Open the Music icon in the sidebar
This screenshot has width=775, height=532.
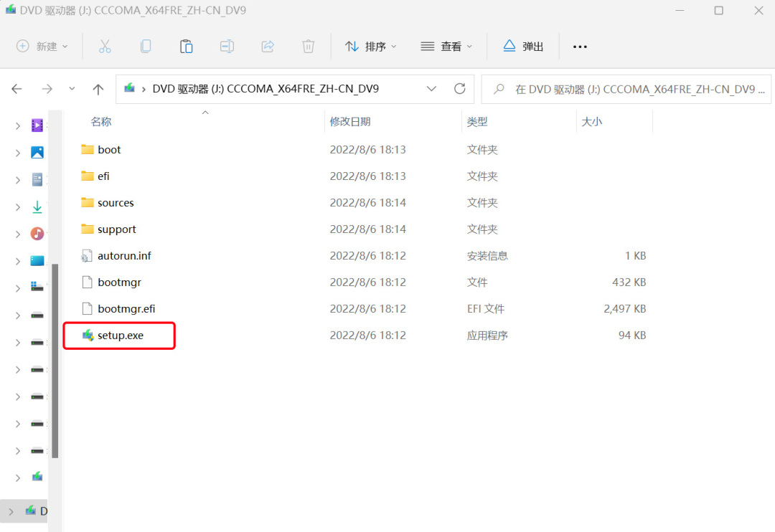point(37,233)
